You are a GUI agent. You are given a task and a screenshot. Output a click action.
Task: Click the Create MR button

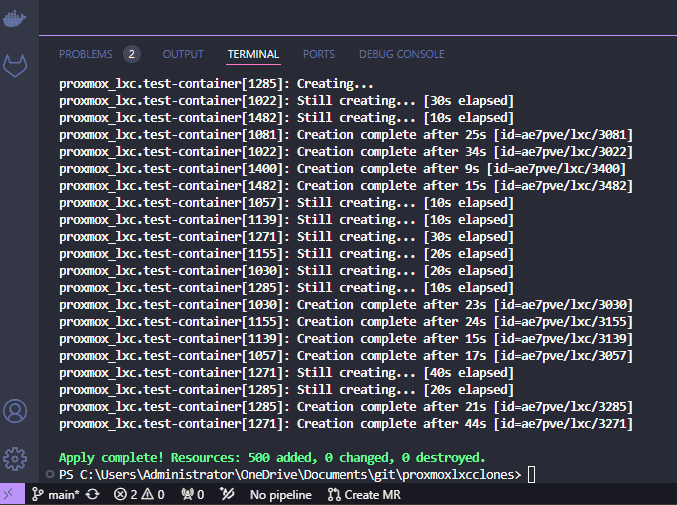click(364, 495)
